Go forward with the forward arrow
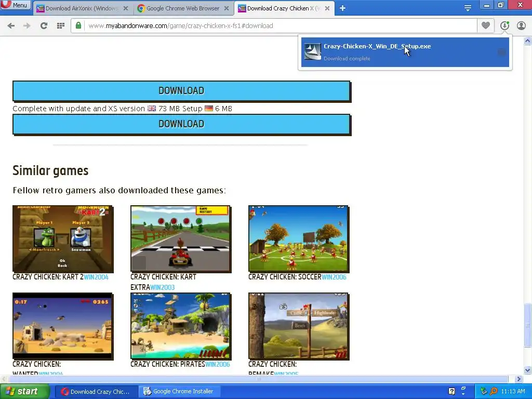 click(27, 25)
